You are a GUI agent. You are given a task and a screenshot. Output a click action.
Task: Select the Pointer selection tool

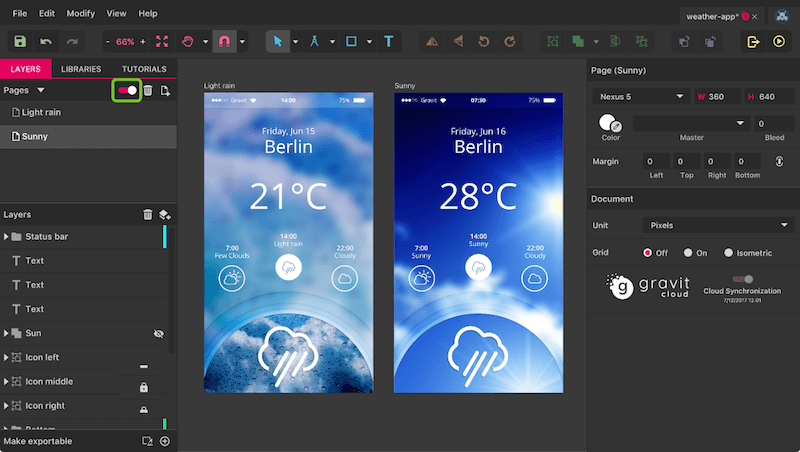279,42
